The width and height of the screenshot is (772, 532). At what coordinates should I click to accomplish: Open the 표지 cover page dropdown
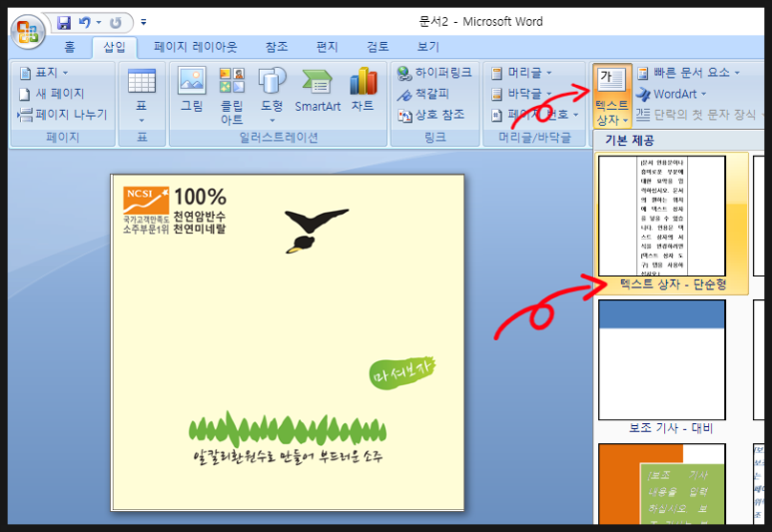tap(44, 73)
